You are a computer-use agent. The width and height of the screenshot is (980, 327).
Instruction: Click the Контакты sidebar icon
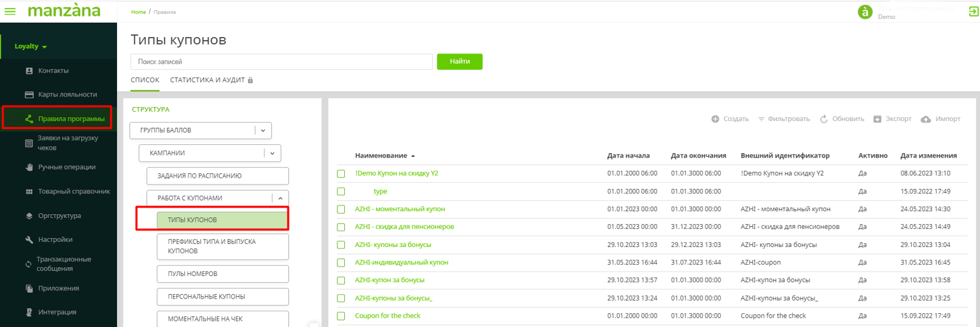pos(28,71)
